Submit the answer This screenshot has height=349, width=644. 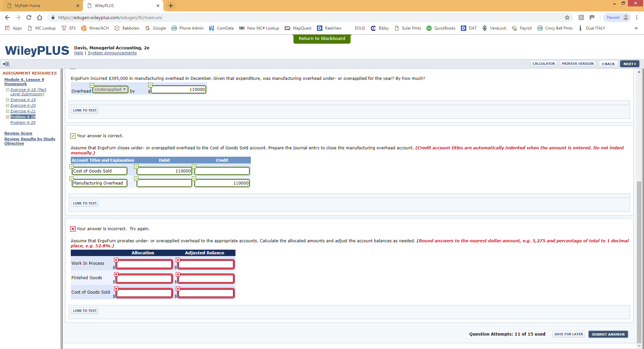click(608, 334)
